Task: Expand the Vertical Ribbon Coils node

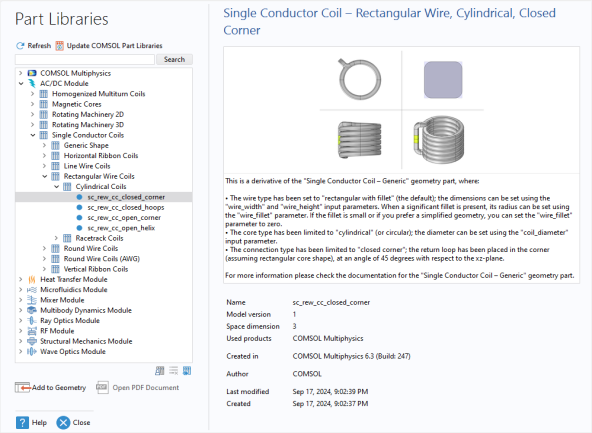Action: click(45, 269)
